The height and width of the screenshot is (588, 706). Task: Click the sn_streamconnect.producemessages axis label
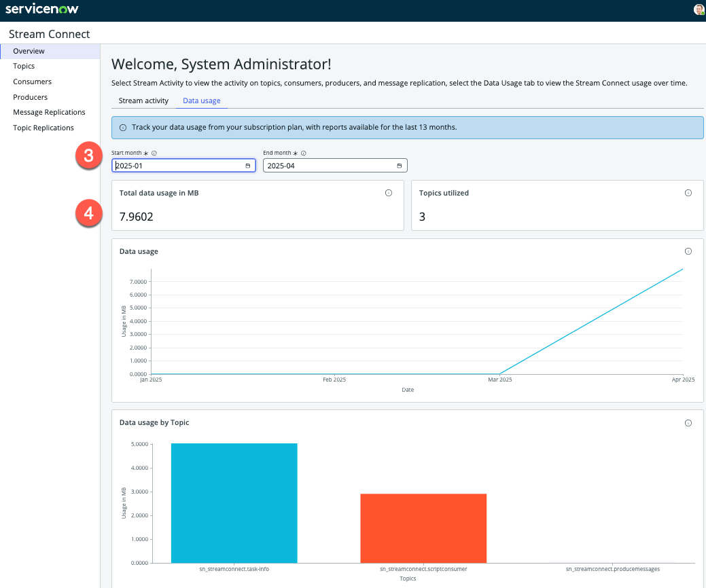click(x=613, y=569)
